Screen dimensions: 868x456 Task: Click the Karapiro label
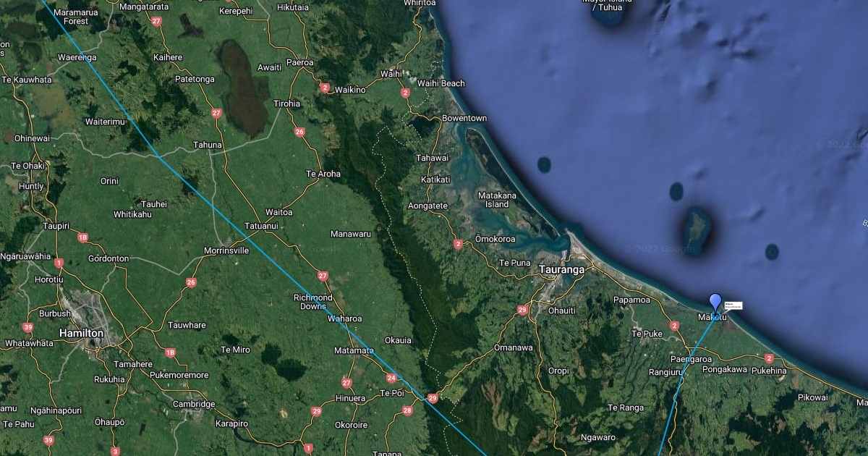[x=231, y=423]
